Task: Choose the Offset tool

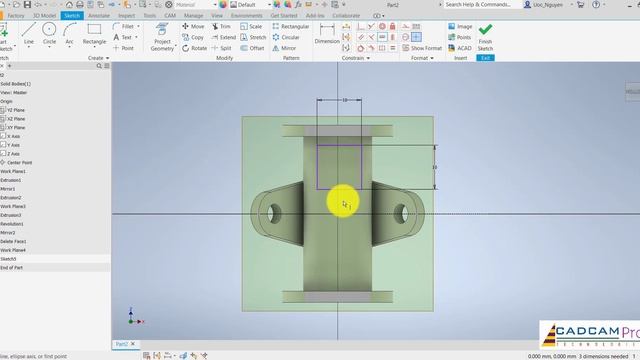Action: pyautogui.click(x=252, y=48)
